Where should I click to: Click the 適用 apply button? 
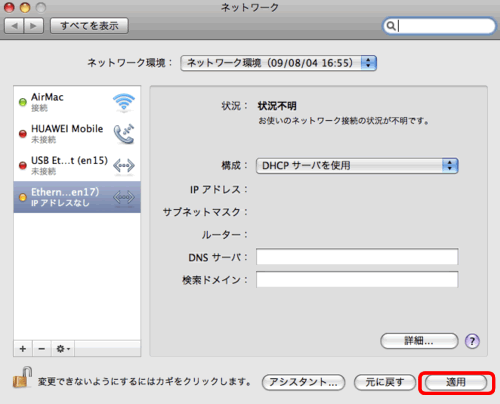[456, 382]
